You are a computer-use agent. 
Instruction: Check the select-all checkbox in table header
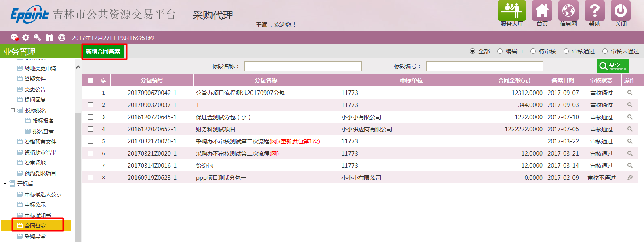click(x=90, y=81)
